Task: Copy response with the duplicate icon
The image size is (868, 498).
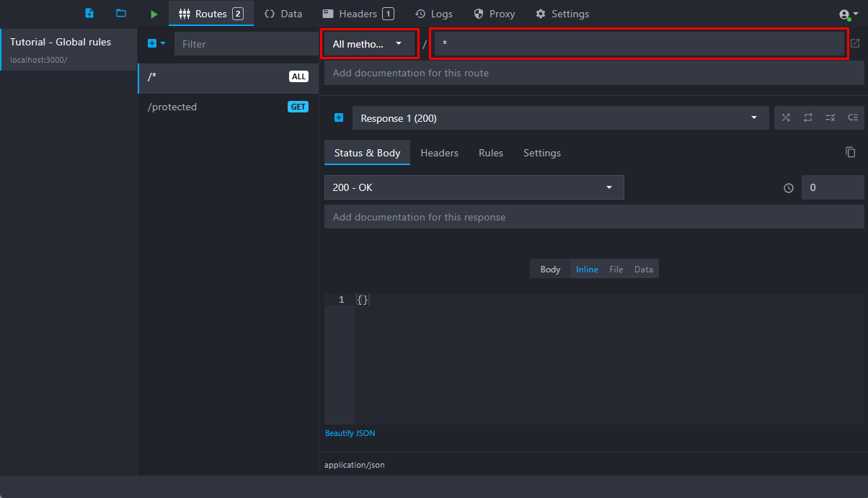Action: click(x=851, y=152)
